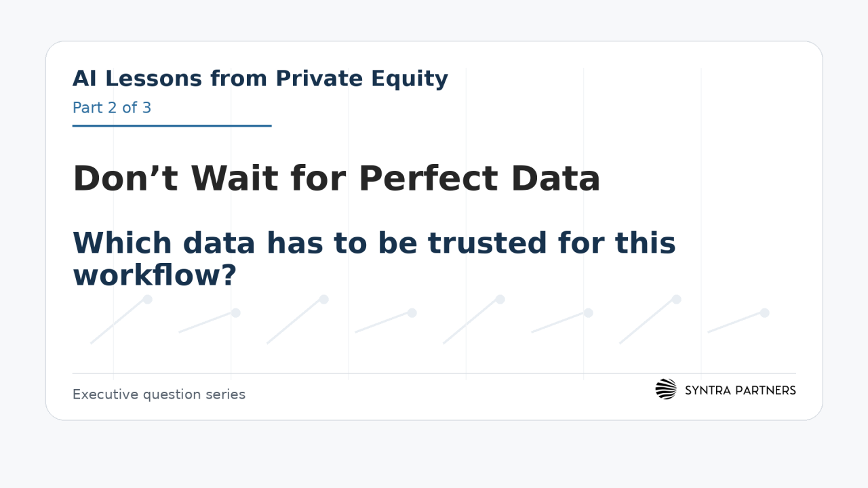868x488 pixels.
Task: Click the word "workflow?" in the question
Action: pyautogui.click(x=155, y=274)
